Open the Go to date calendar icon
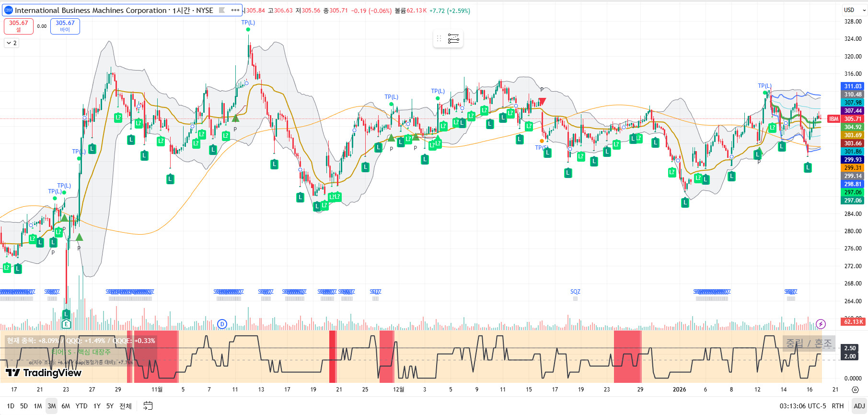Viewport: 868px width, 415px height. 148,406
